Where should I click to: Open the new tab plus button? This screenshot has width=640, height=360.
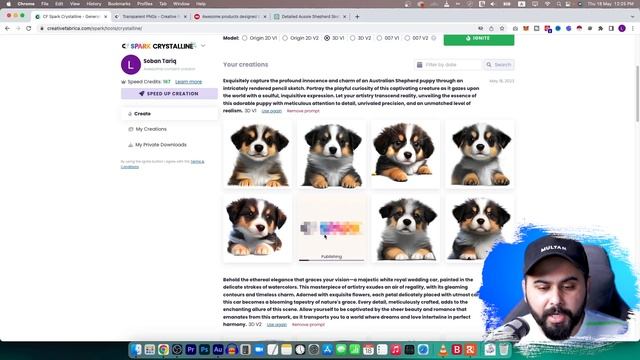[x=357, y=17]
